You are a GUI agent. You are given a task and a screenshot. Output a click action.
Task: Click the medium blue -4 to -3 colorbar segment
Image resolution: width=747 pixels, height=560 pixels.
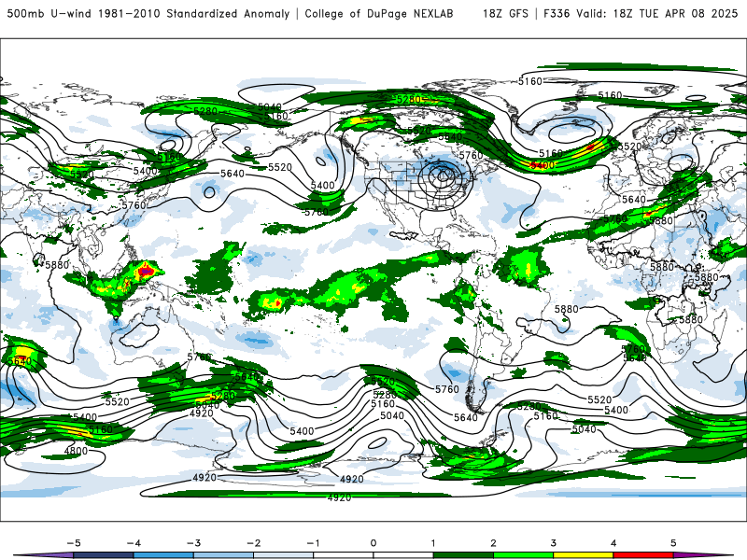tap(163, 555)
